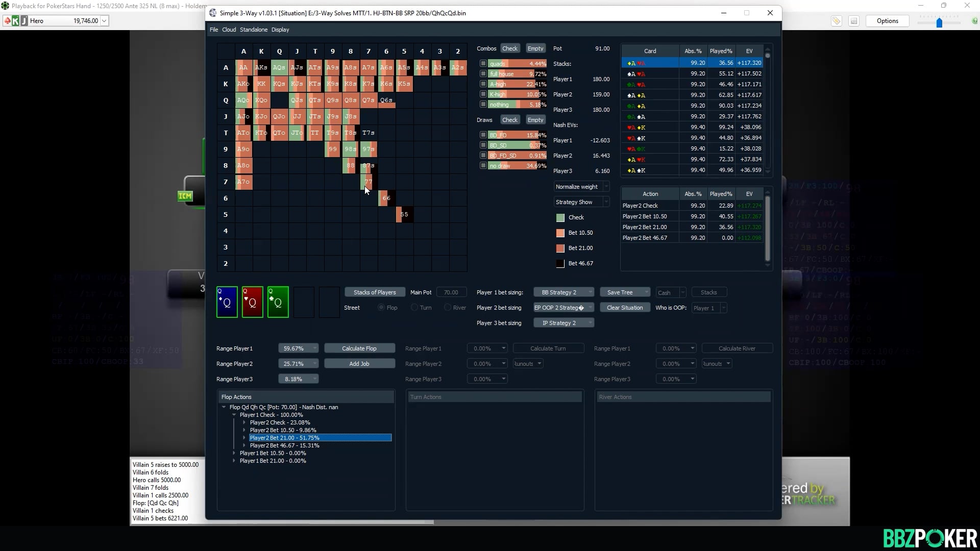Select the Queen of clubs flop card
Screen dimensions: 980x551
point(278,302)
